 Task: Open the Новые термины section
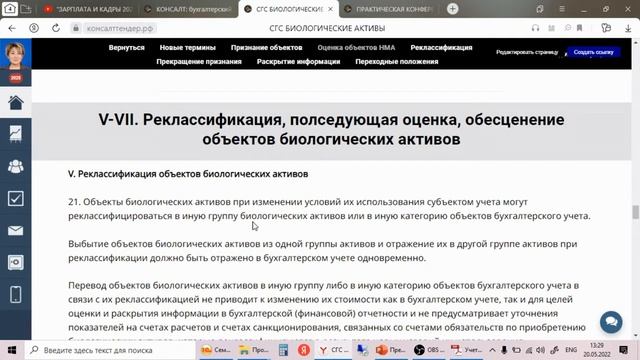click(187, 47)
